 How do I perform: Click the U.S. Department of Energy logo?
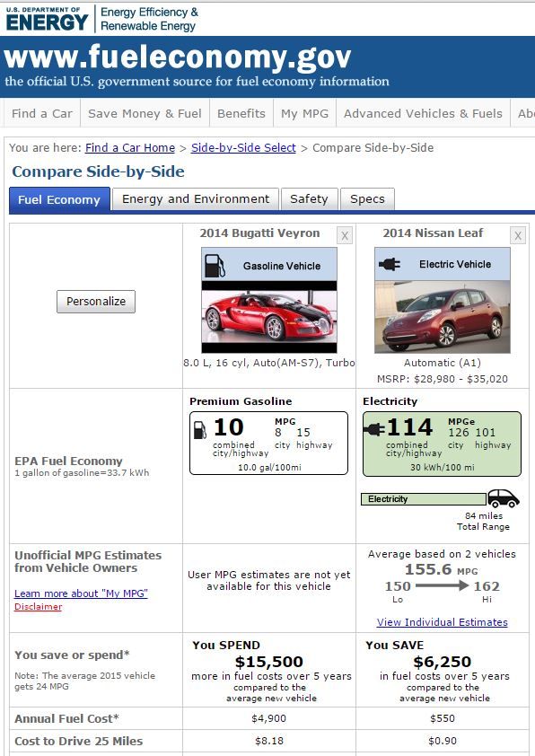tap(47, 19)
